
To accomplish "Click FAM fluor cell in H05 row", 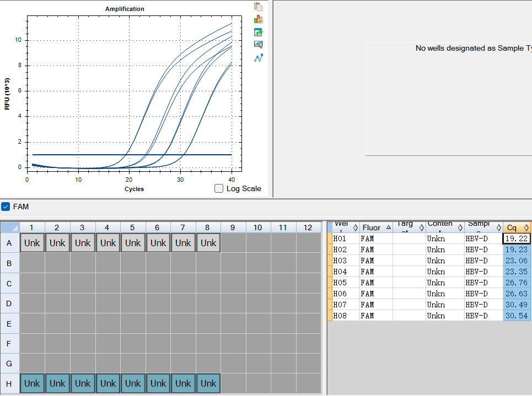I will pyautogui.click(x=376, y=283).
